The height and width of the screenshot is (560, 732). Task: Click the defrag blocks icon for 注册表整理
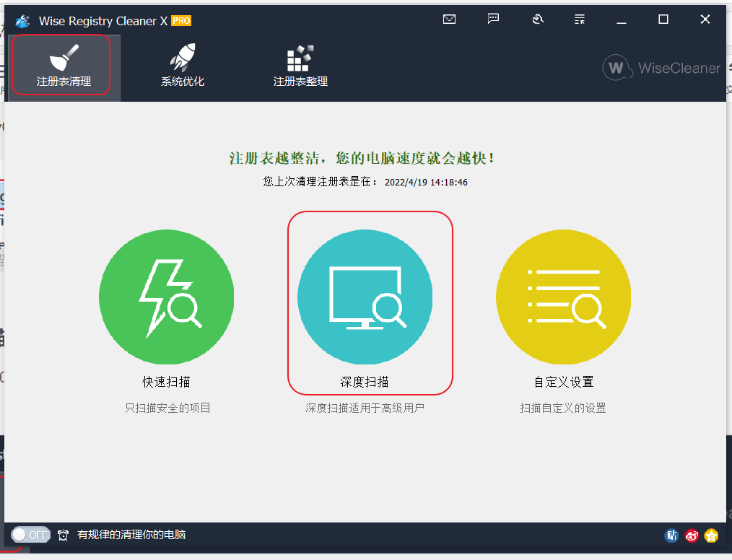point(300,54)
